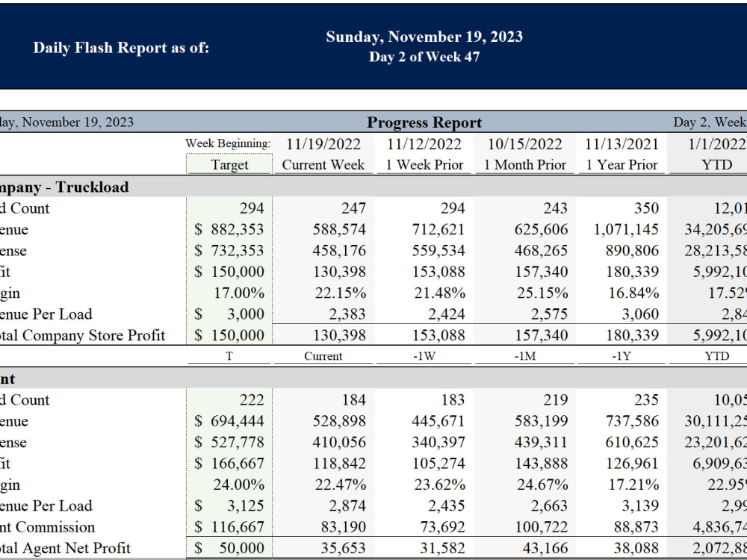Select Truckload target revenue per load $3,000
Screen dimensions: 747x560
229,314
